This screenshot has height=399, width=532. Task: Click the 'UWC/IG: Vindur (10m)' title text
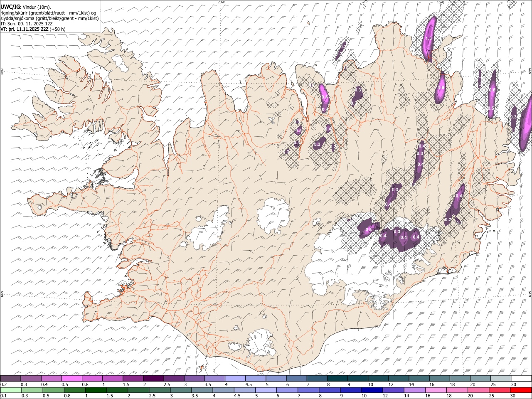tap(26, 7)
